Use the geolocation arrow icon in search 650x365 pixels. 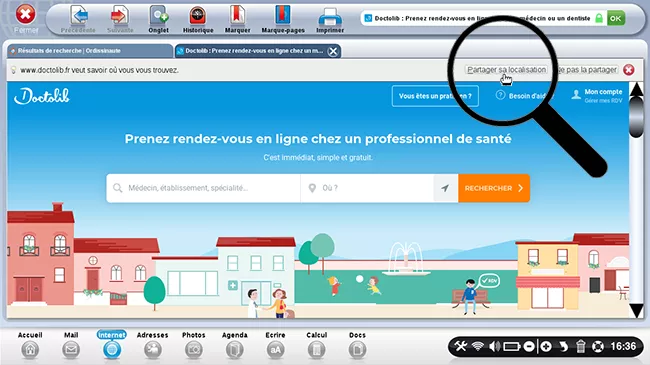445,188
